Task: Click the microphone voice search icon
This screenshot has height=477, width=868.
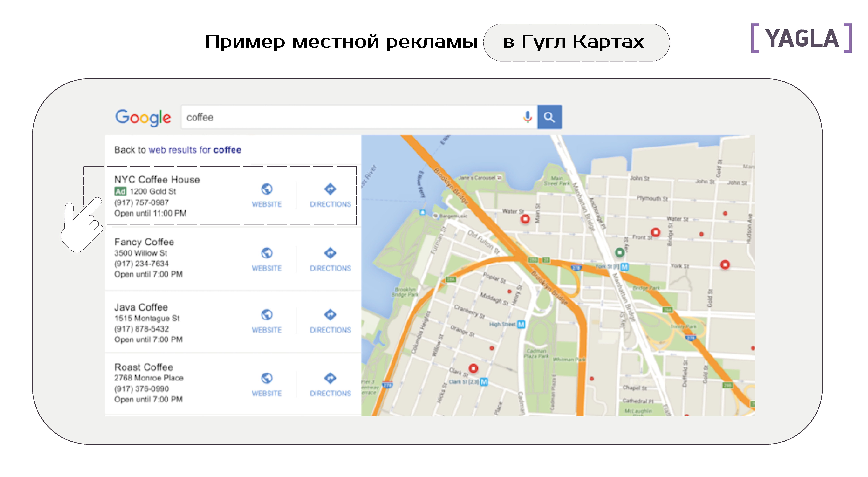Action: pos(527,117)
